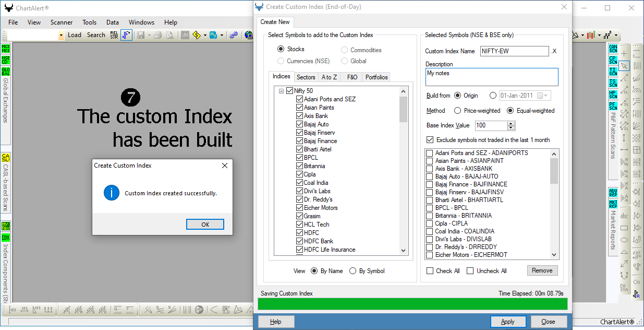The width and height of the screenshot is (644, 330).
Task: Open dropdown arrow beside My icon
Action: click(222, 36)
